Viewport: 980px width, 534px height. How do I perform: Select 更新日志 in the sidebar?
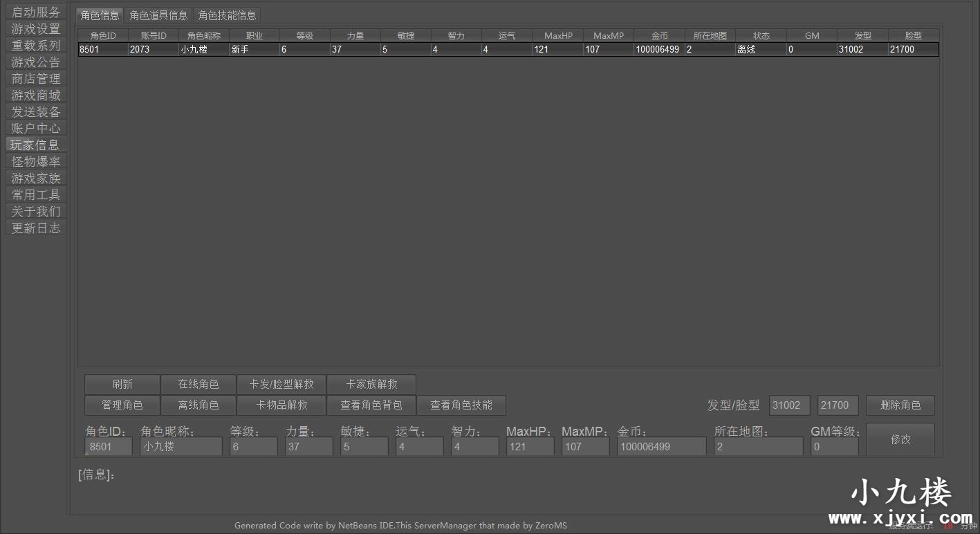(x=36, y=228)
